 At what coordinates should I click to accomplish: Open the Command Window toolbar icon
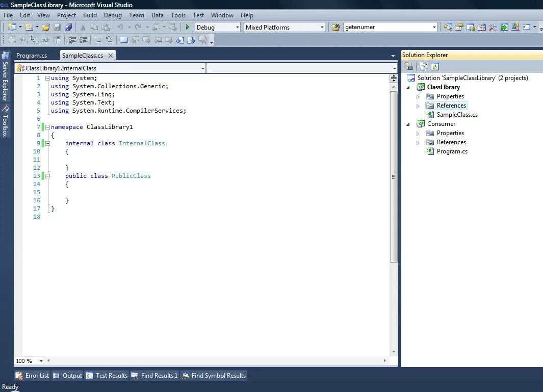[x=527, y=27]
